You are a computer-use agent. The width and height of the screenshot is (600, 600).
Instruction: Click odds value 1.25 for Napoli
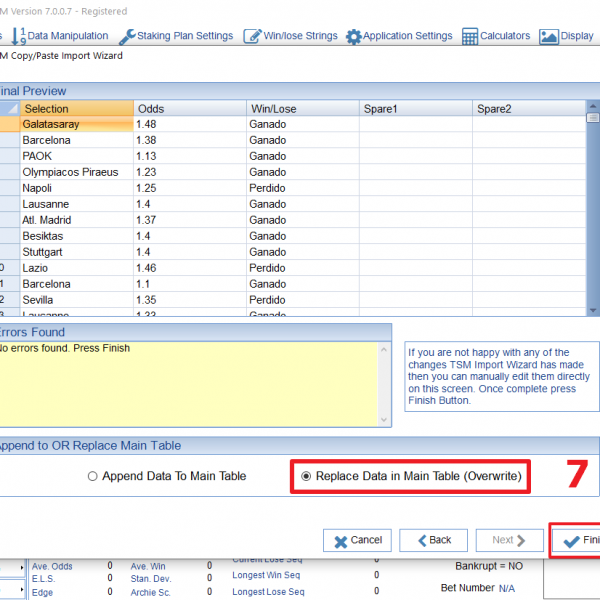coord(190,188)
